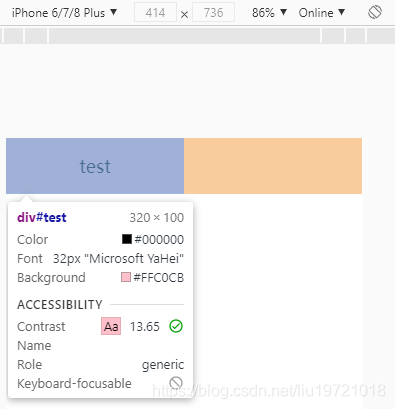Click the viewport height field showing 736
The width and height of the screenshot is (395, 409).
click(x=213, y=13)
